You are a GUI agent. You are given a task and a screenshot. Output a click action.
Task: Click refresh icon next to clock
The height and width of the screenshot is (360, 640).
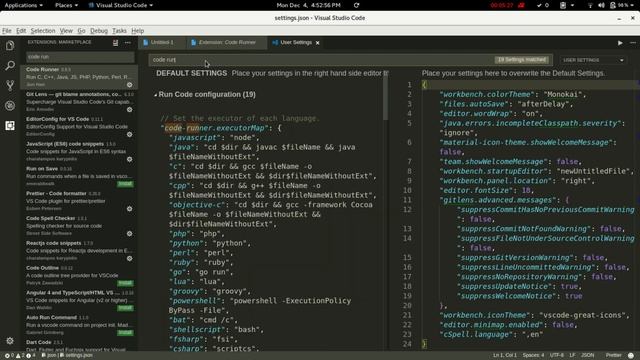point(356,5)
